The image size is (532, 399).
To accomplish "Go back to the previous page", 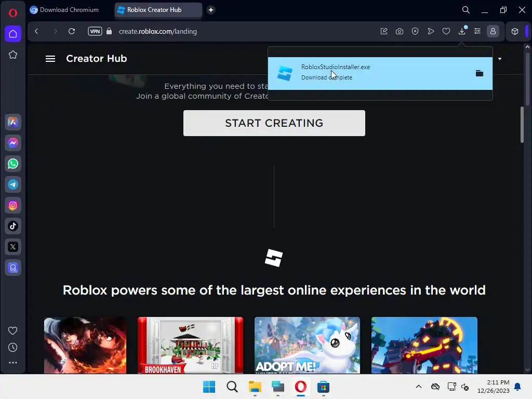I will pyautogui.click(x=37, y=31).
